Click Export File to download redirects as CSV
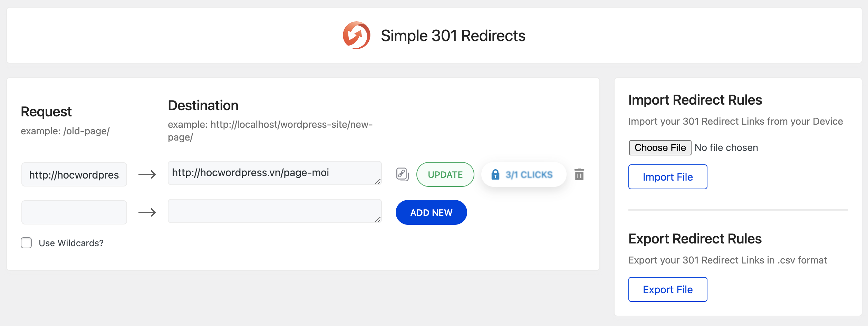Image resolution: width=868 pixels, height=326 pixels. (667, 289)
